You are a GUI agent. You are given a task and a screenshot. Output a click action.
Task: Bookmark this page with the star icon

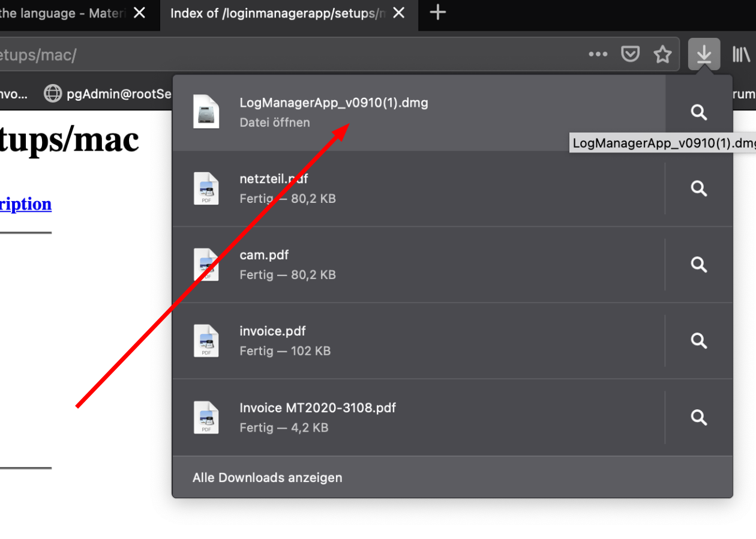[662, 55]
